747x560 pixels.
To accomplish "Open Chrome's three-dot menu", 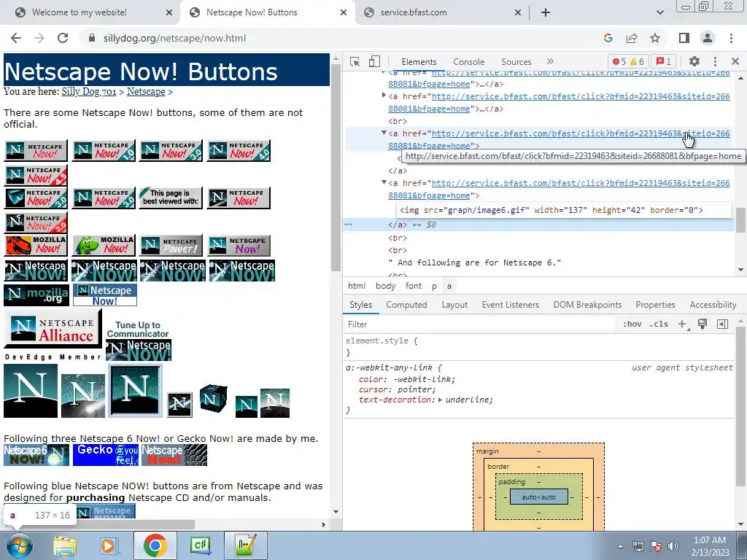I will coord(731,38).
